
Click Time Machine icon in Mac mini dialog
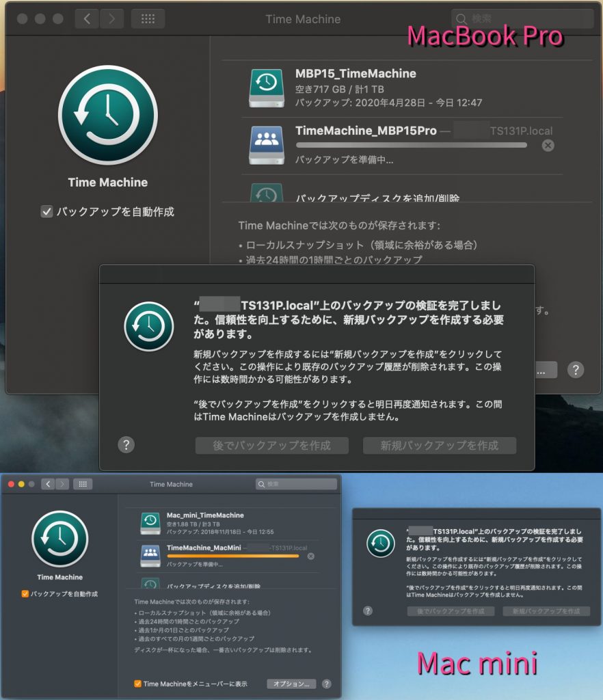381,543
